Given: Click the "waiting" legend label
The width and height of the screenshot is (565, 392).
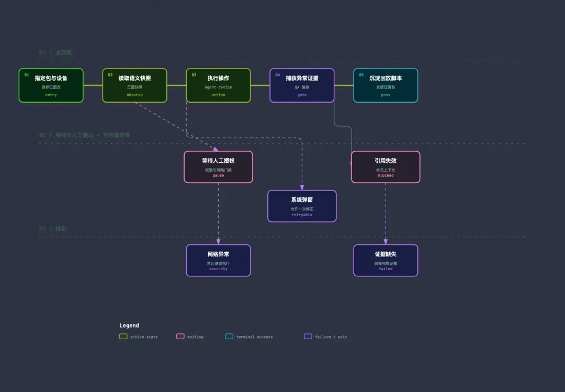Looking at the screenshot, I should 195,337.
